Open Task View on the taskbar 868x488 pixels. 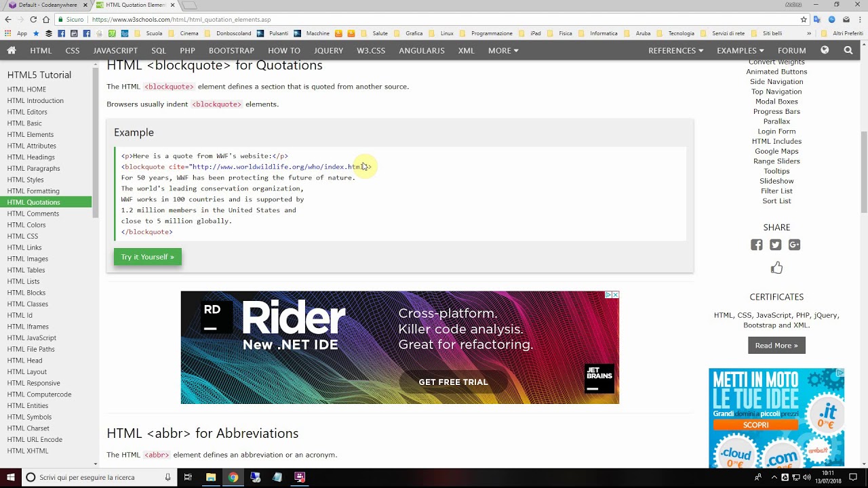(188, 477)
